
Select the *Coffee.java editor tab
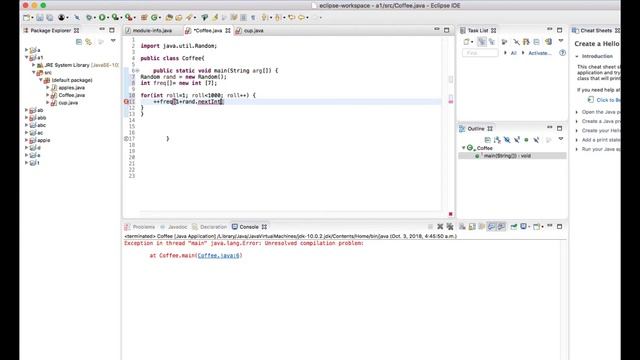(208, 31)
